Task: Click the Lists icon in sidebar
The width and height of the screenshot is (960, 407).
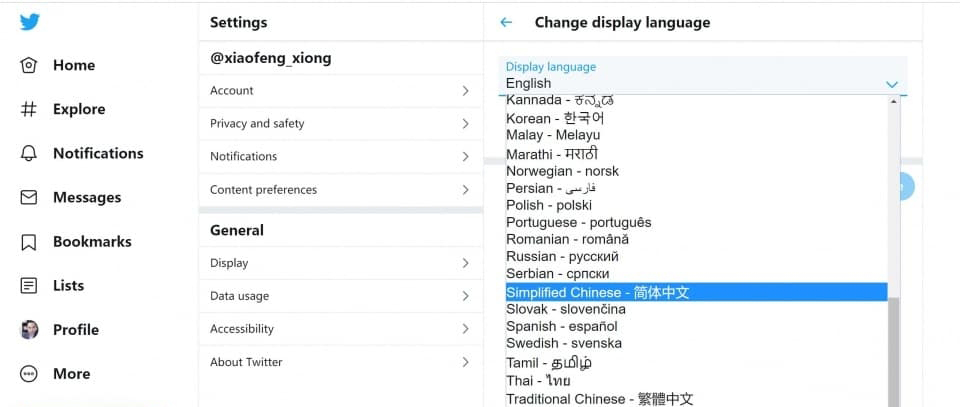Action: (29, 285)
